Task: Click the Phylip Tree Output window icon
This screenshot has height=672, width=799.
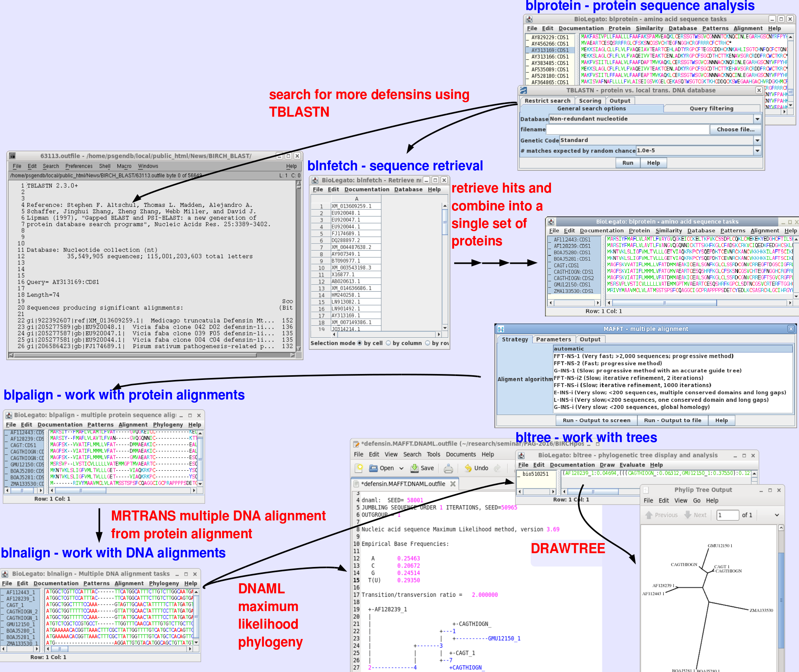Action: pos(646,490)
